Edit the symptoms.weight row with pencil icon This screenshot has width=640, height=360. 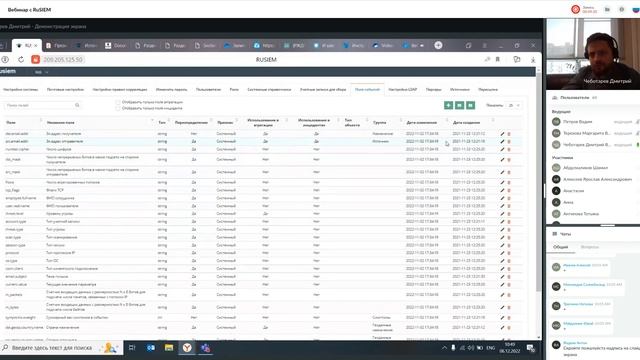click(502, 318)
